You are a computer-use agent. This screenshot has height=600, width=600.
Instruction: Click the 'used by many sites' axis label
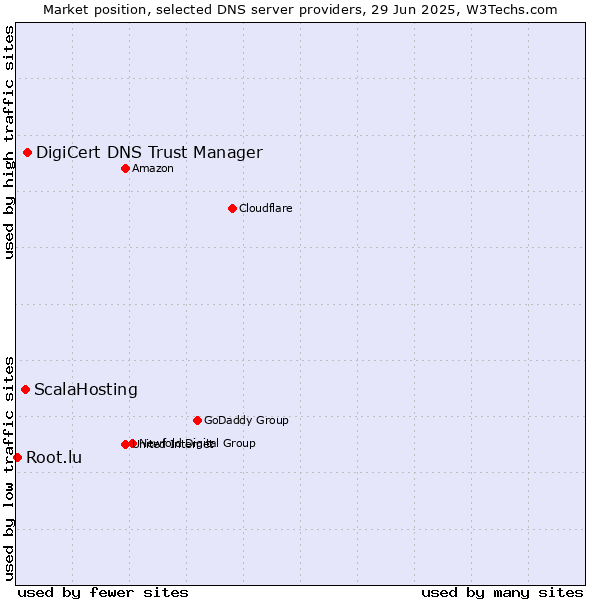502,593
